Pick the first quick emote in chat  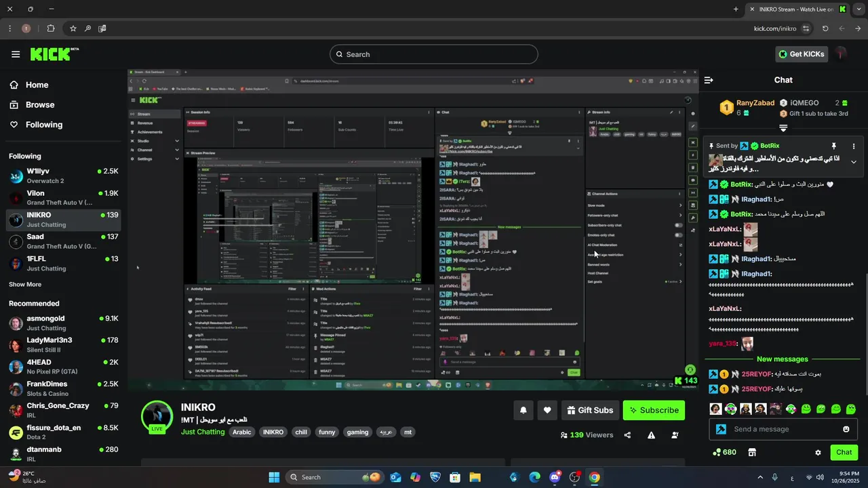[x=715, y=409]
